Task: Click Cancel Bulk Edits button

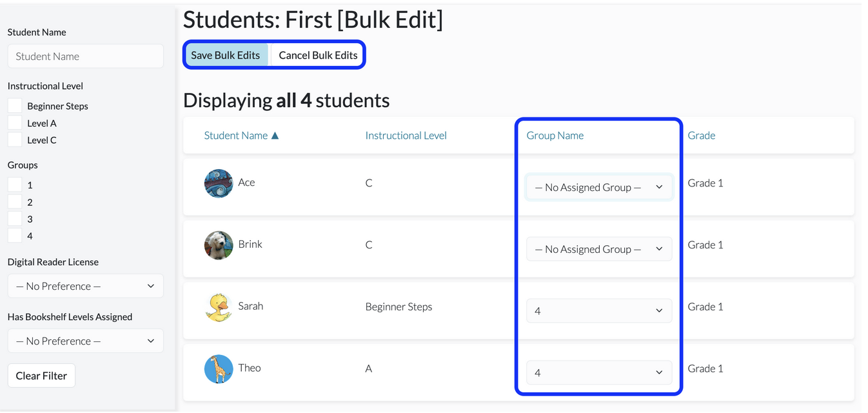Action: pos(318,55)
